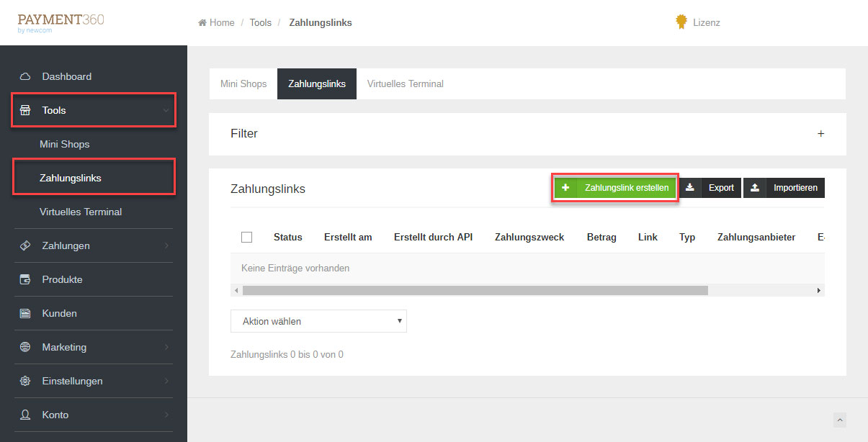The height and width of the screenshot is (442, 868).
Task: Click the Produkte wallet icon
Action: (x=25, y=279)
